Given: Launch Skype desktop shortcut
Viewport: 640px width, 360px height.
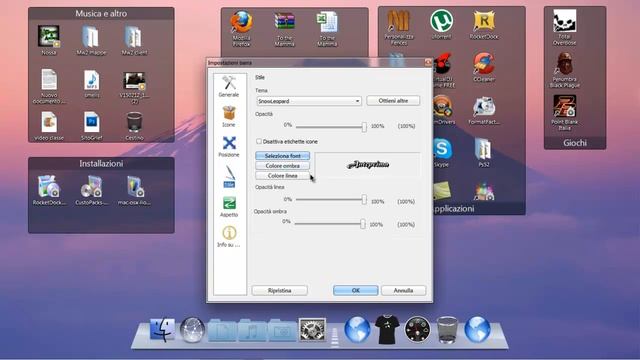Looking at the screenshot, I should pos(442,153).
